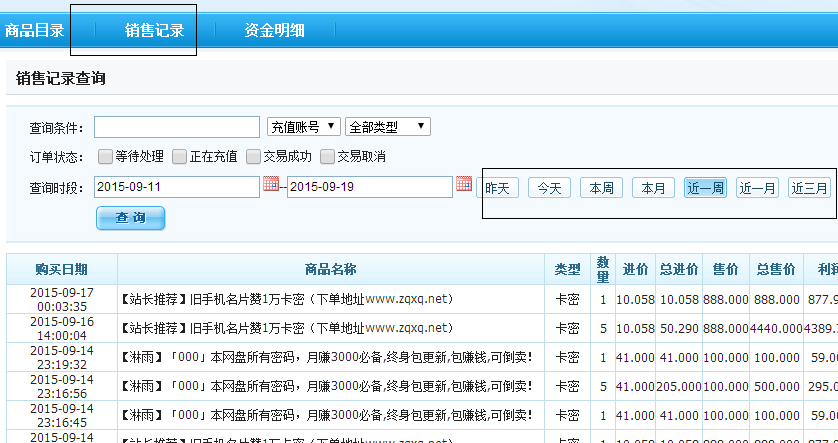Viewport: 838px width, 443px height.
Task: Click the query condition text field
Action: click(176, 127)
